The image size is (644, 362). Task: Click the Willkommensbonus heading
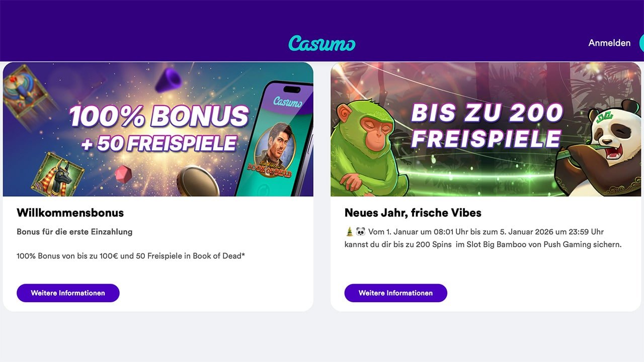pos(70,213)
